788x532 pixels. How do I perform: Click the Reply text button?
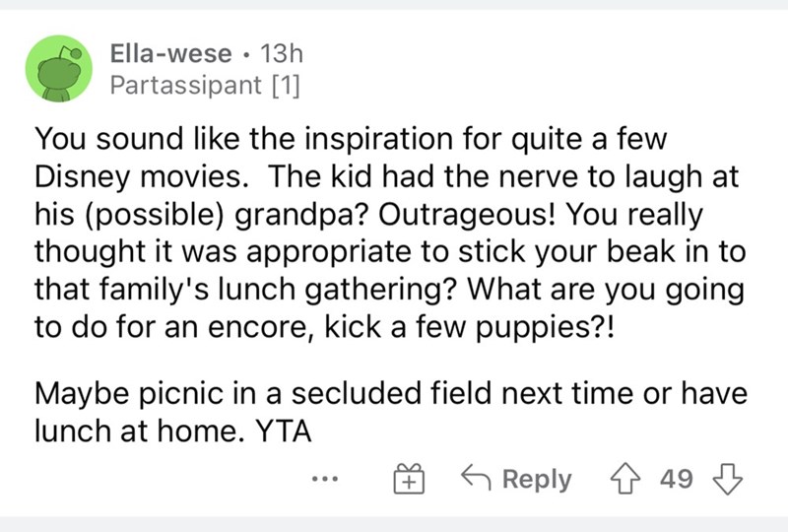pos(537,479)
